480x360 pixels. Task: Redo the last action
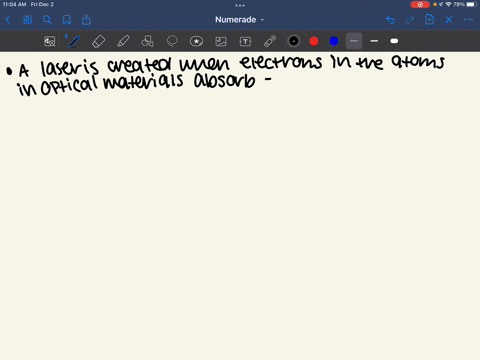(x=410, y=20)
